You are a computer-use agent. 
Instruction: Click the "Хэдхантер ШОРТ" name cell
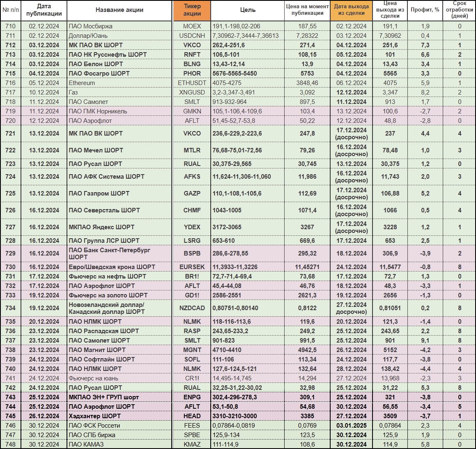click(119, 416)
